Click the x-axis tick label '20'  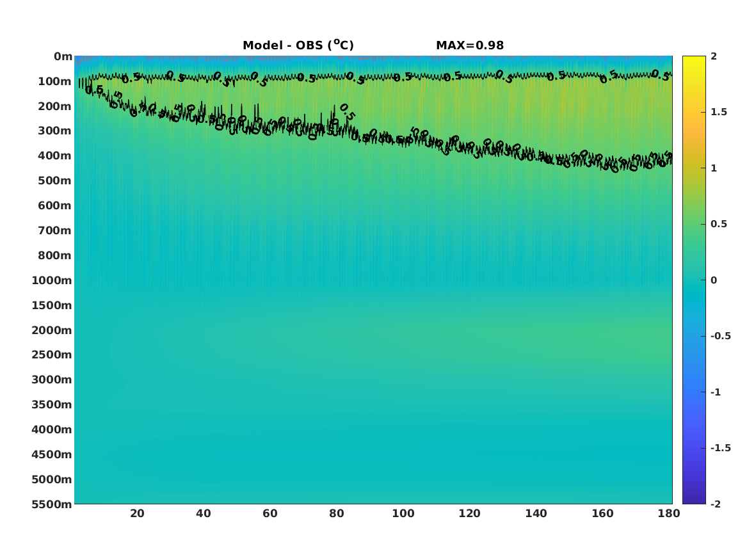pyautogui.click(x=137, y=513)
